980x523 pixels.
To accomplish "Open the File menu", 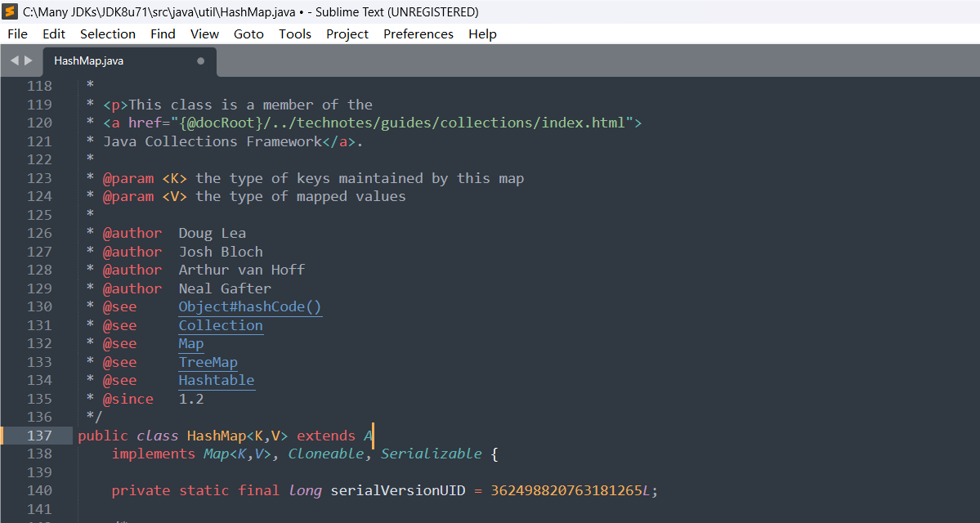I will (x=17, y=34).
